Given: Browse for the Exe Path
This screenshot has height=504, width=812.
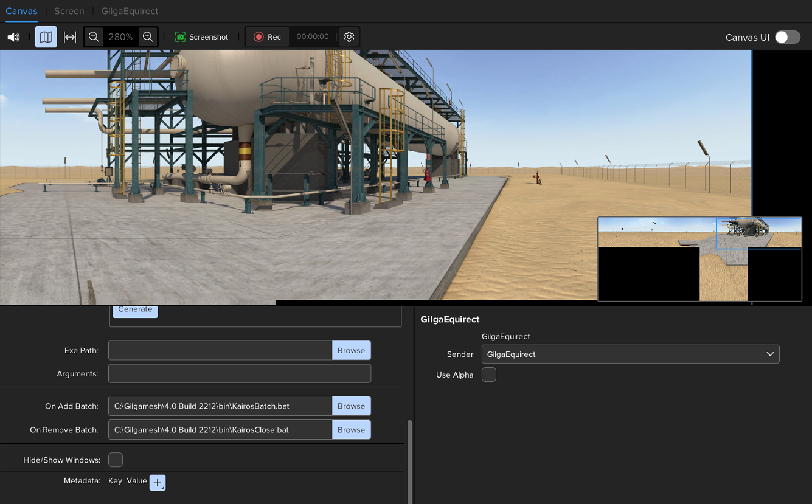Looking at the screenshot, I should point(351,350).
